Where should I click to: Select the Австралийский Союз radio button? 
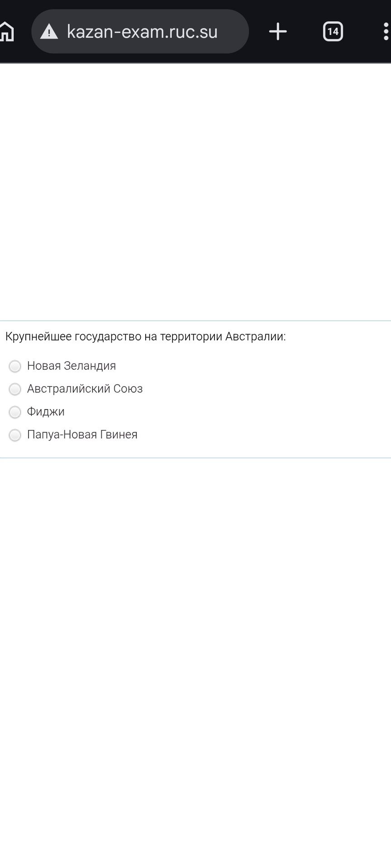pos(15,389)
